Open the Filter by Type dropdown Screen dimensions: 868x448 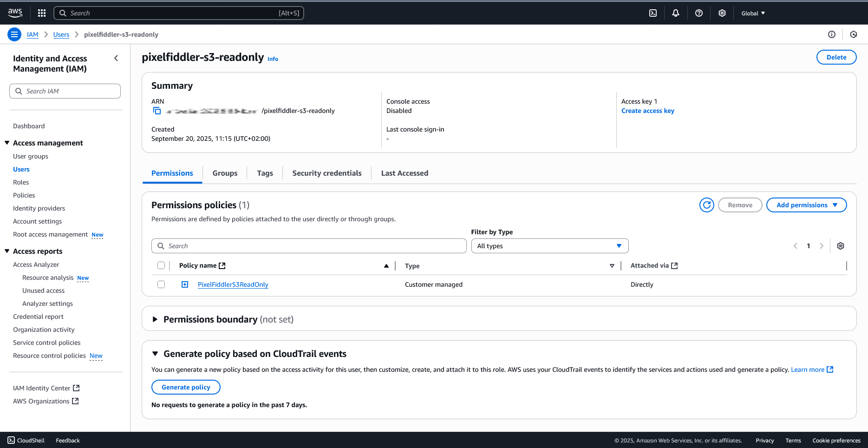(549, 246)
